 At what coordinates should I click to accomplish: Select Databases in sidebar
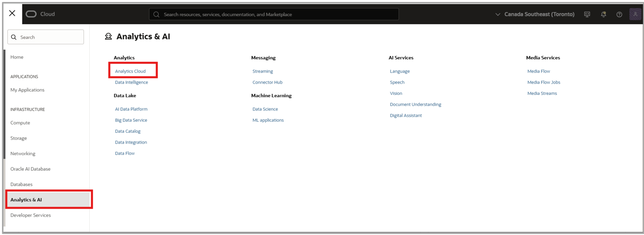(x=21, y=184)
